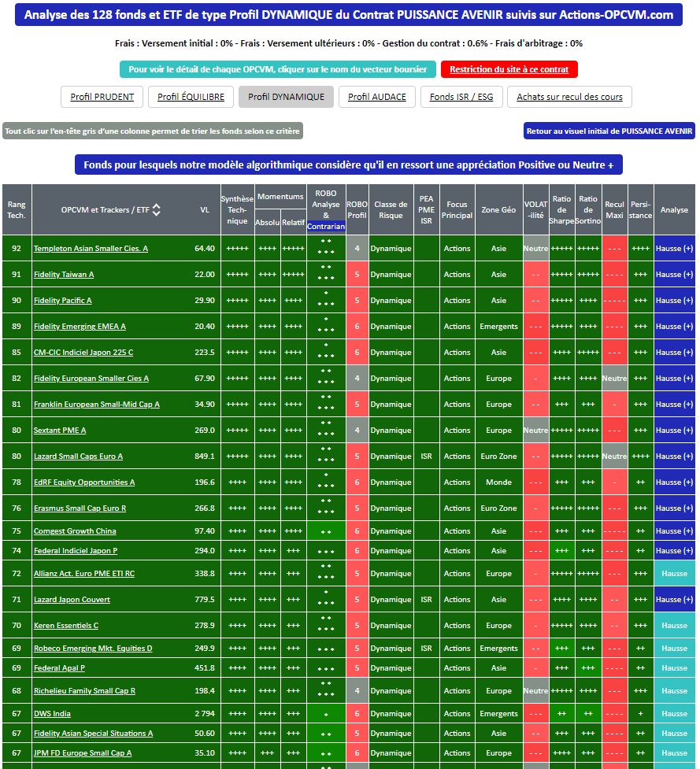Image resolution: width=700 pixels, height=769 pixels.
Task: Click Neutre Recul Maxi cell in Fidelity European row
Action: click(614, 379)
